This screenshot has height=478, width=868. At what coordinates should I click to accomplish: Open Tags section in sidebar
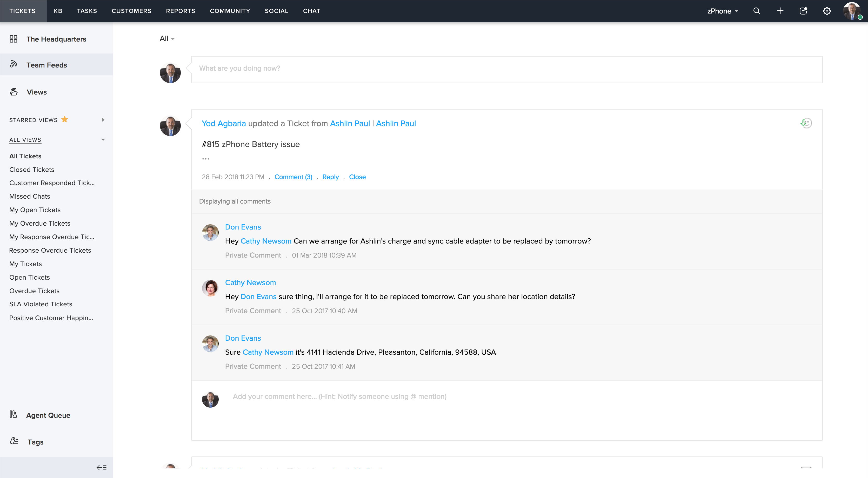tap(35, 442)
